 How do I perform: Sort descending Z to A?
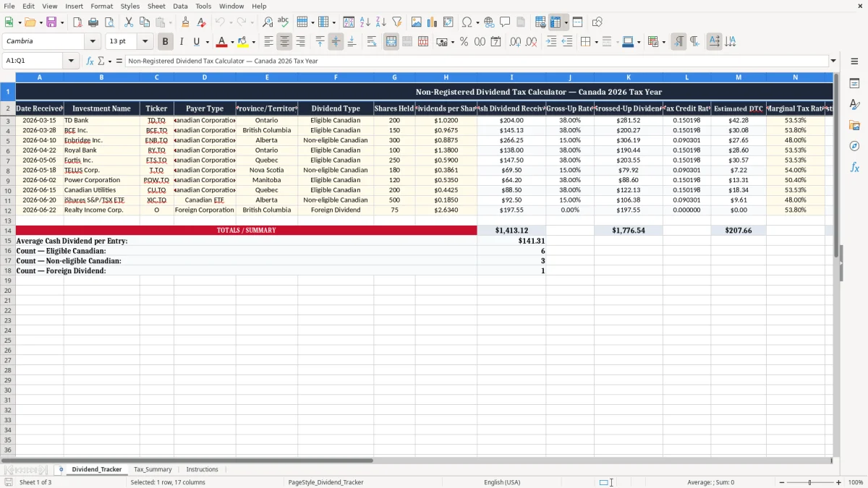(x=380, y=22)
